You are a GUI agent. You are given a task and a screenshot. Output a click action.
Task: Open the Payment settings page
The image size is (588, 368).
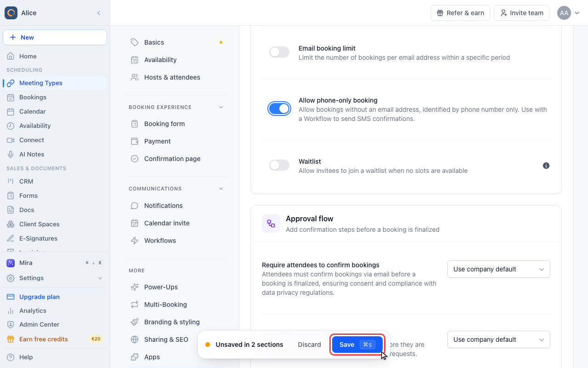pos(176,141)
